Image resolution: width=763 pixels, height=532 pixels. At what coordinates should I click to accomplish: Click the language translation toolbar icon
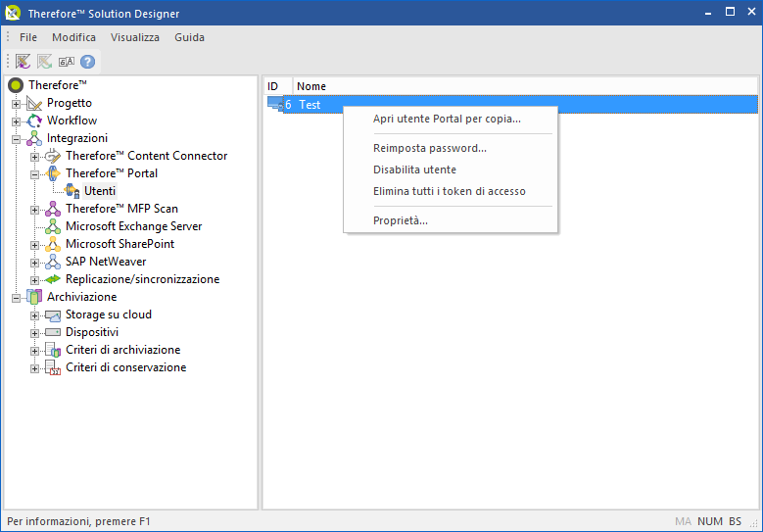pyautogui.click(x=67, y=62)
